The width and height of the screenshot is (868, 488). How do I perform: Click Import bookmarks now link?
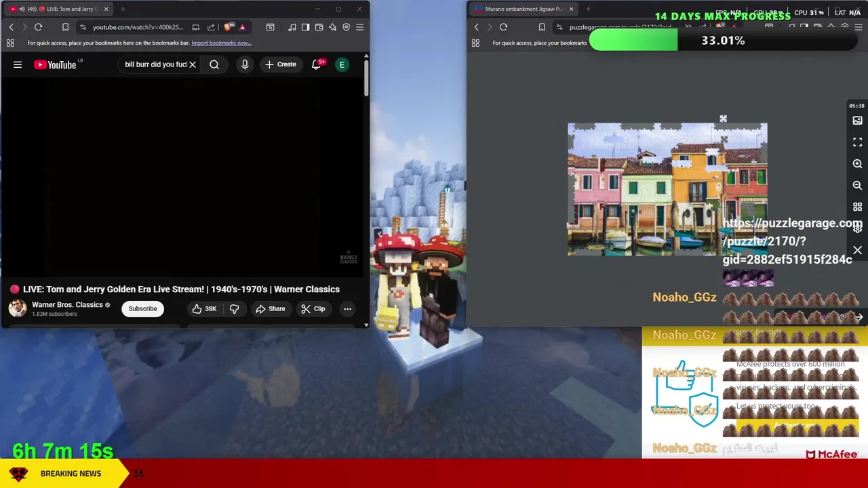click(221, 43)
